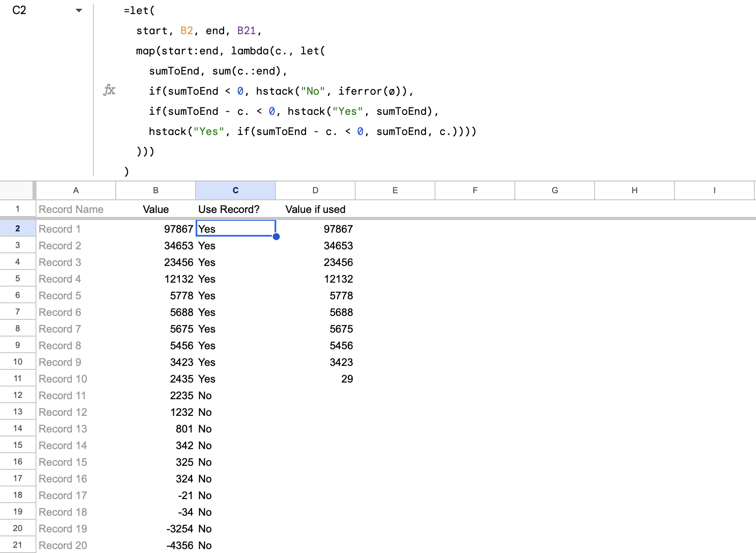Select row 21 header

[x=18, y=545]
